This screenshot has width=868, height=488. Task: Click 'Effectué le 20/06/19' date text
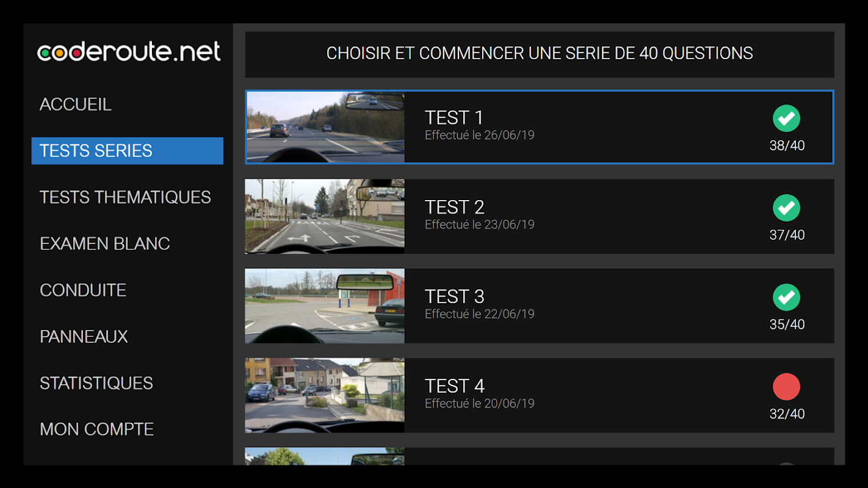479,404
